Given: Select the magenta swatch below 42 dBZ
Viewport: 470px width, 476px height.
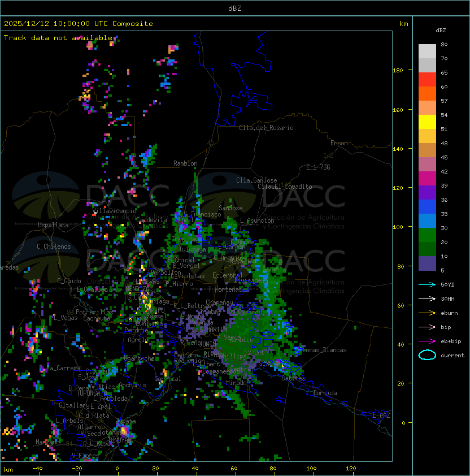Looking at the screenshot, I should (x=427, y=179).
